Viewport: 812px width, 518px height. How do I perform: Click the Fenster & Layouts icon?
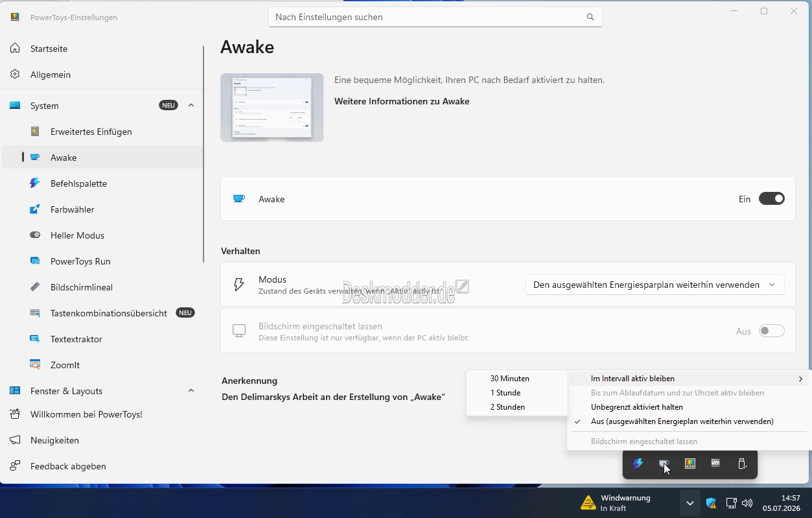tap(15, 391)
